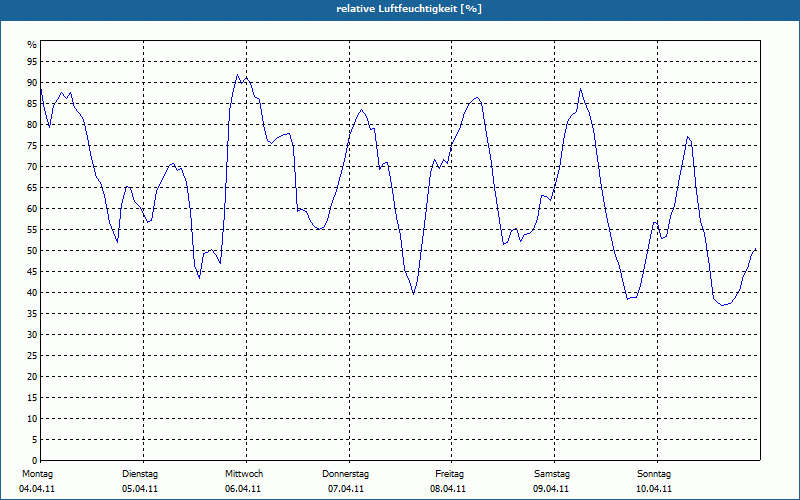Click the y-axis value 5

(x=35, y=440)
